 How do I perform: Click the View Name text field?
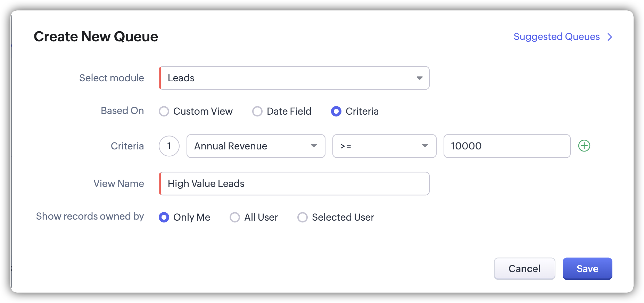(294, 183)
